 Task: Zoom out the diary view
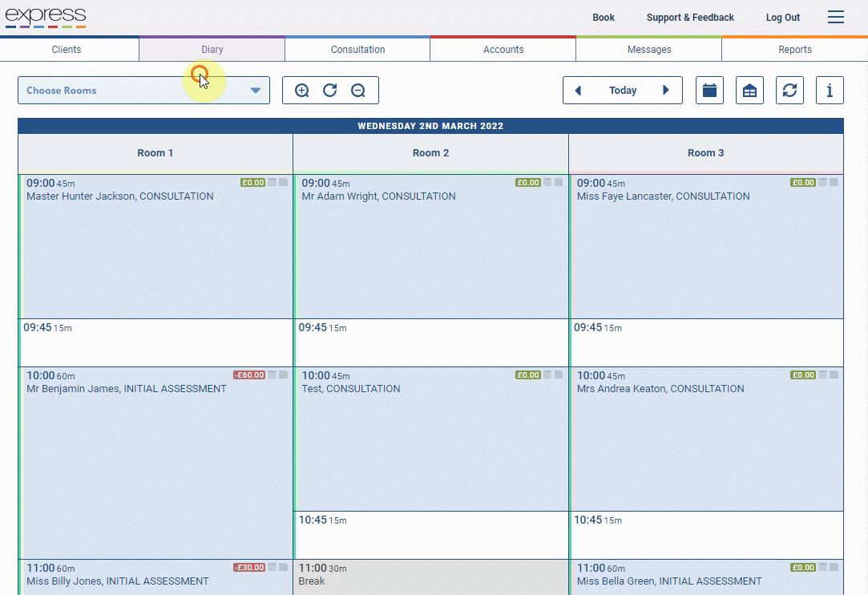(358, 91)
